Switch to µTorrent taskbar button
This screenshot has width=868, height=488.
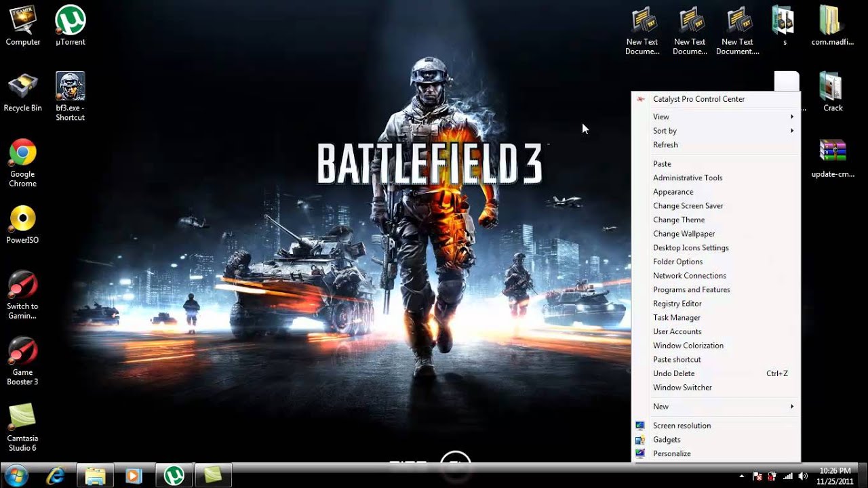click(174, 476)
